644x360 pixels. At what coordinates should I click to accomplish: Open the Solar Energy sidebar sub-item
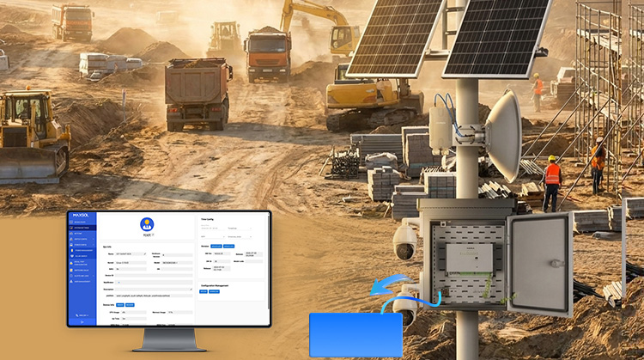tap(82, 256)
